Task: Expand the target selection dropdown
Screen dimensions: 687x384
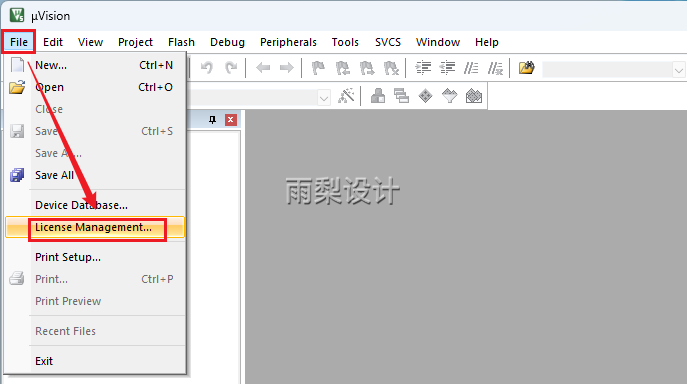Action: [x=324, y=98]
